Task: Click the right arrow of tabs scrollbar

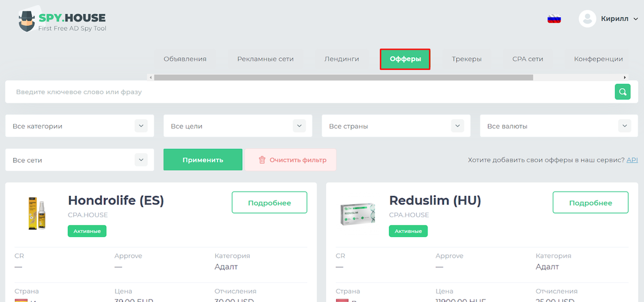Action: click(626, 78)
